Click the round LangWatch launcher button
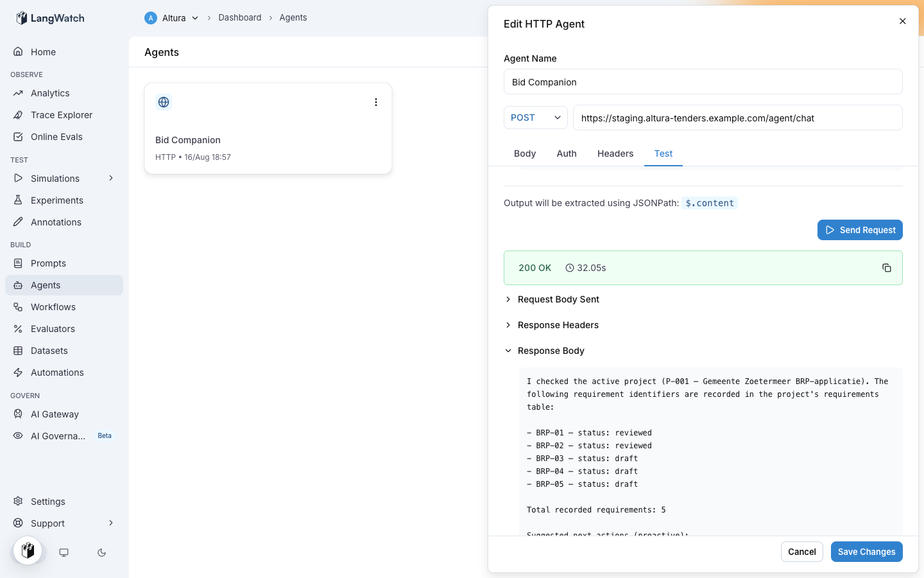Viewport: 924px width, 578px height. pyautogui.click(x=28, y=550)
